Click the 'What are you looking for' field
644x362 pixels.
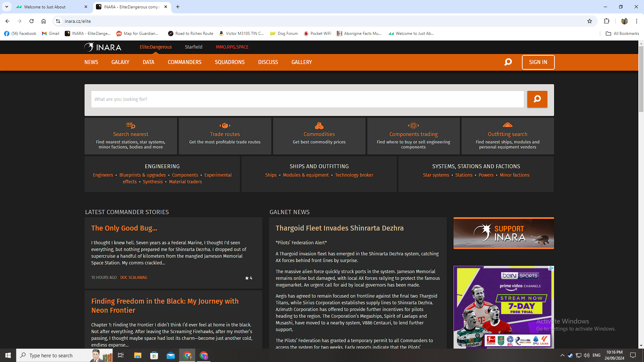coord(307,99)
